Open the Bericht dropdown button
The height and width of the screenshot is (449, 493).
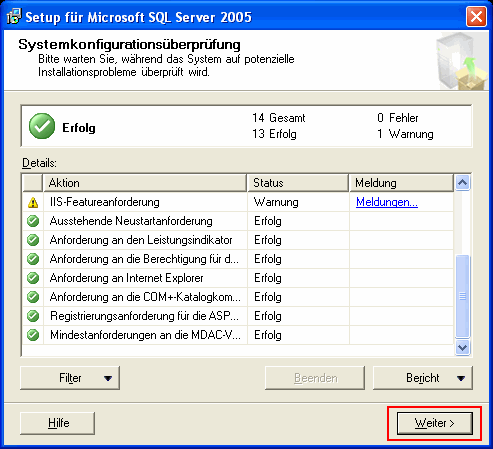coord(423,378)
